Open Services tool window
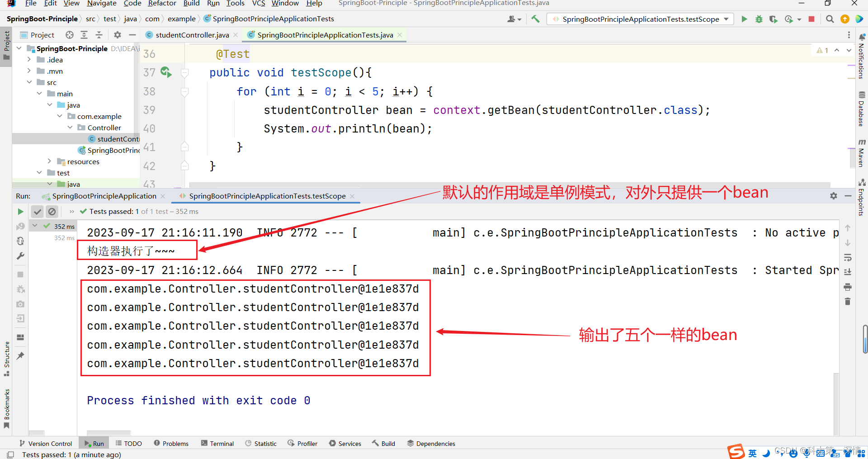Image resolution: width=868 pixels, height=459 pixels. pos(345,444)
